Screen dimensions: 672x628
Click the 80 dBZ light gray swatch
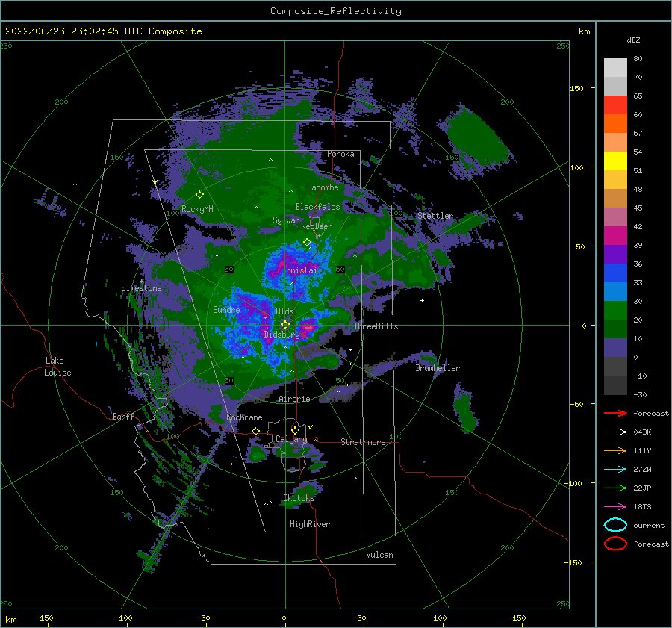(615, 67)
